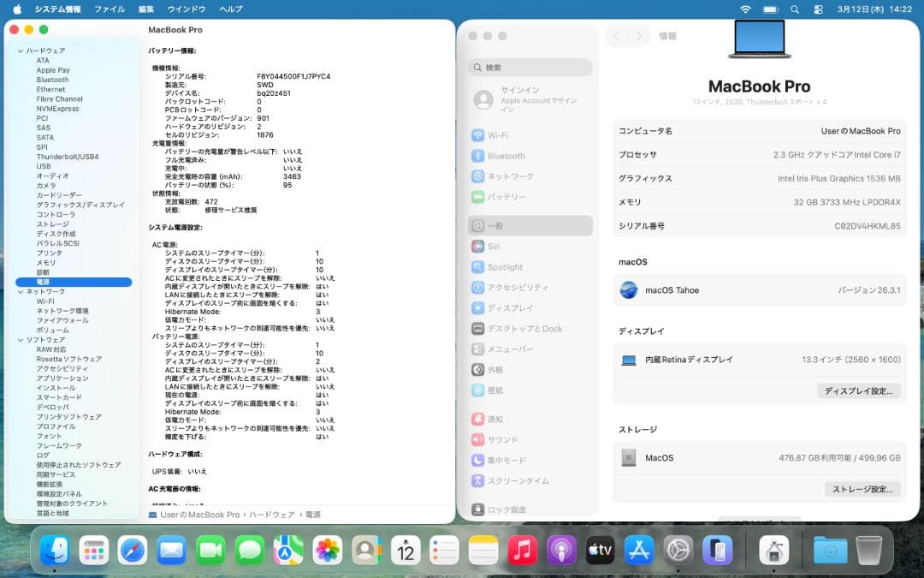Open 編集 menu

click(x=146, y=9)
